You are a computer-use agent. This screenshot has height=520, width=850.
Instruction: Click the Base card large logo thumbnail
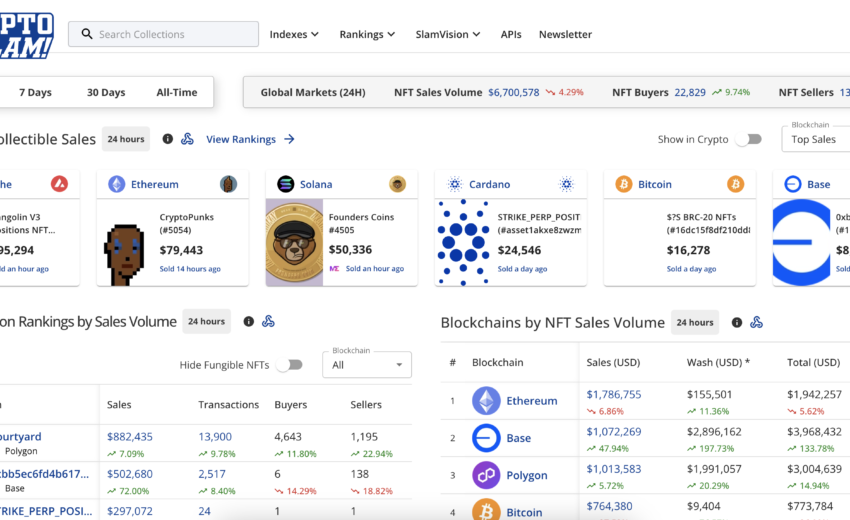[x=802, y=242]
